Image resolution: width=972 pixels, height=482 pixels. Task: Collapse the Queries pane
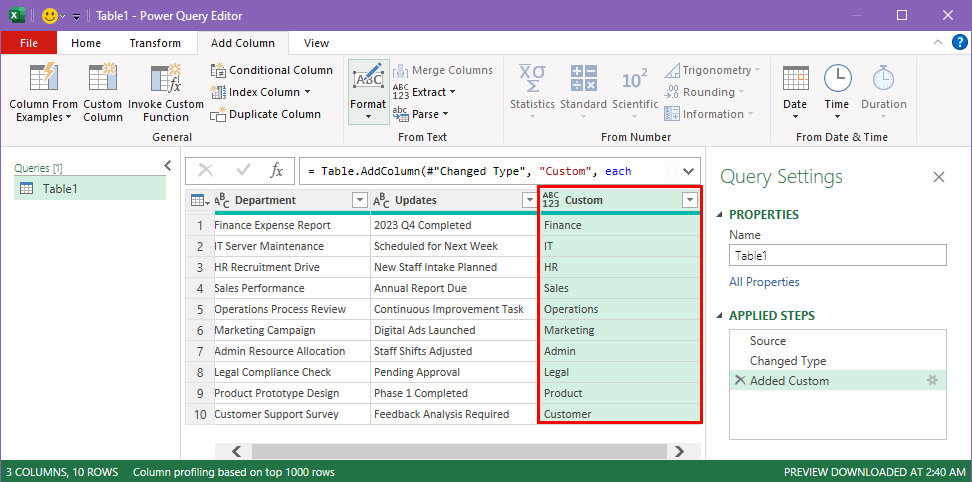click(167, 165)
